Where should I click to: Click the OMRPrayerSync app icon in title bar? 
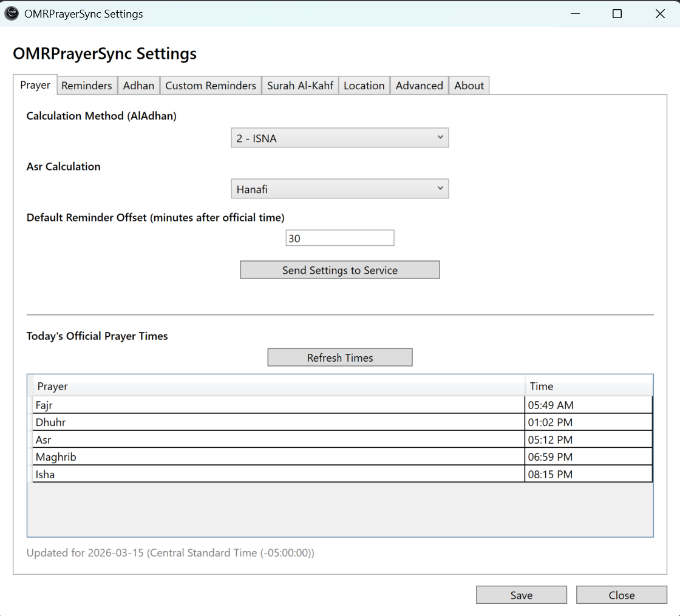coord(12,13)
